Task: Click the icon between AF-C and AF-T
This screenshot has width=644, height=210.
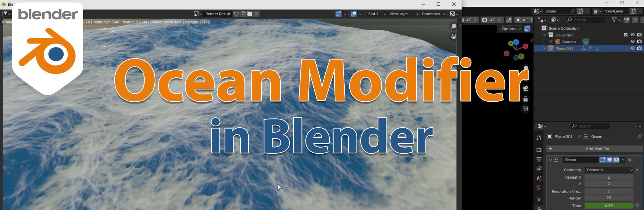Action: (509, 20)
